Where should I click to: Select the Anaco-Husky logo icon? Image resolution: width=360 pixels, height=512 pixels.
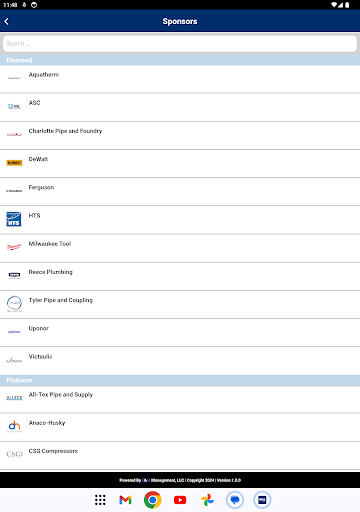pyautogui.click(x=14, y=426)
